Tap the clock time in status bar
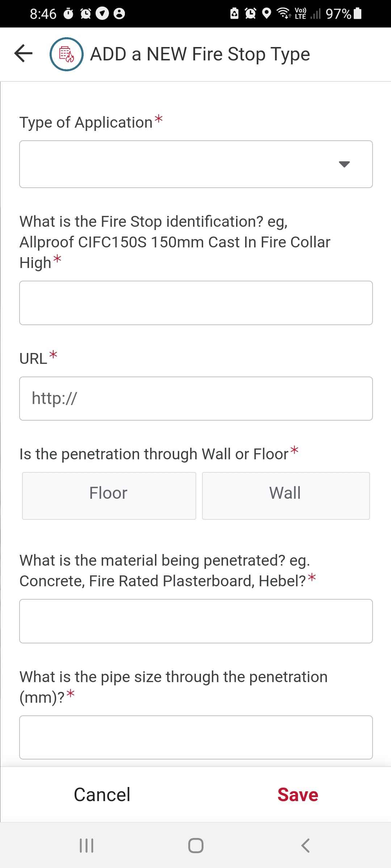Viewport: 391px width, 868px height. [43, 14]
